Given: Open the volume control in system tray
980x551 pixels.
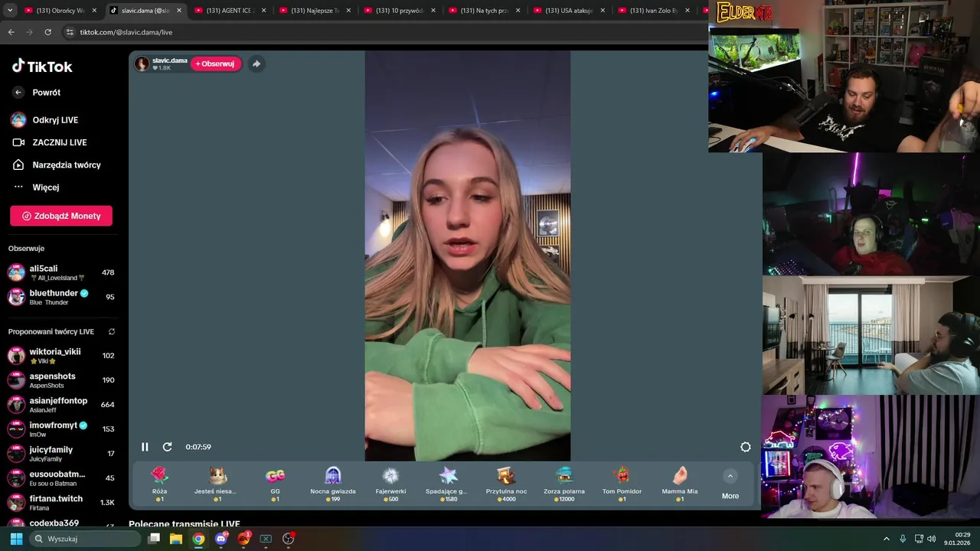Looking at the screenshot, I should click(x=932, y=539).
